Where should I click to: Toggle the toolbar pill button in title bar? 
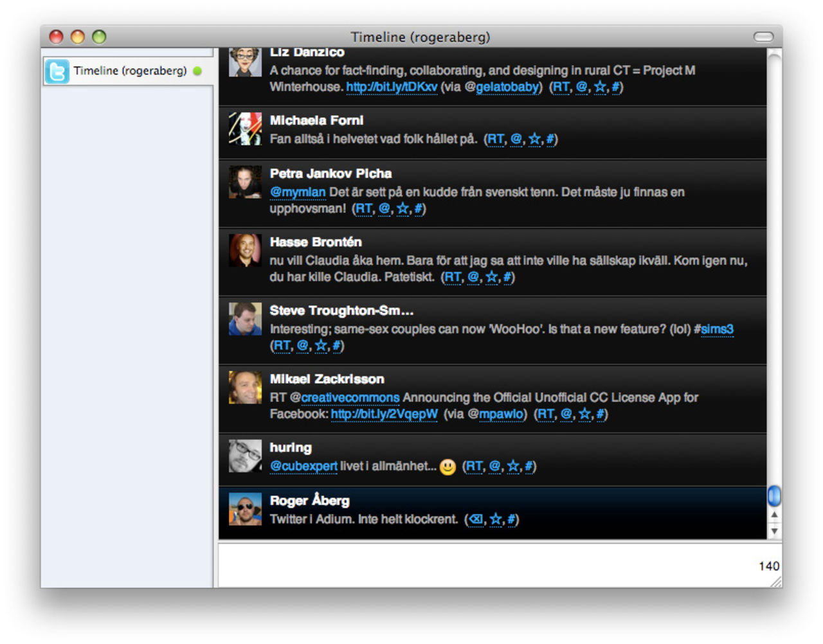[763, 37]
